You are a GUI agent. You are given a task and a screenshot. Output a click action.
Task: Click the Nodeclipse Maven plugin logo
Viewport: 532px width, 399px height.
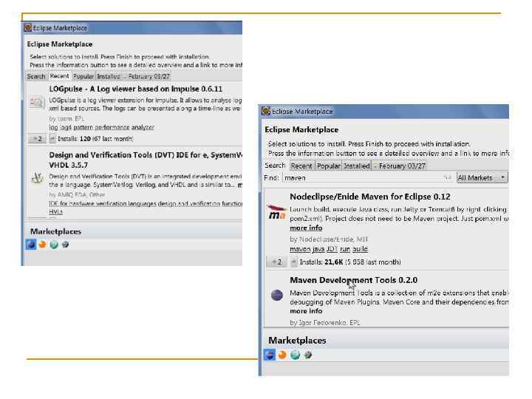tap(277, 212)
